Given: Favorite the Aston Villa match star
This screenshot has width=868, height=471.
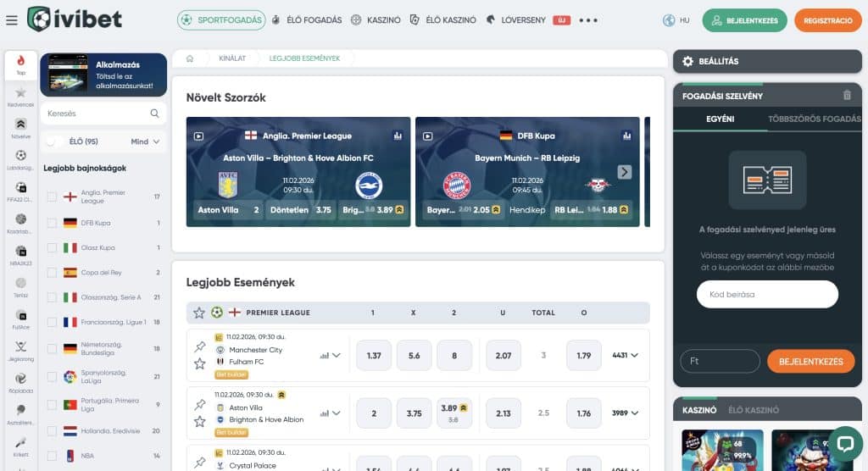Looking at the screenshot, I should point(200,421).
